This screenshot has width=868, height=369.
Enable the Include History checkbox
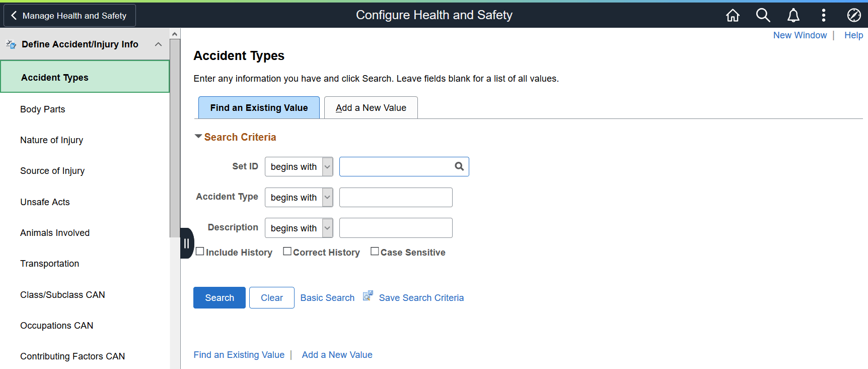tap(200, 252)
